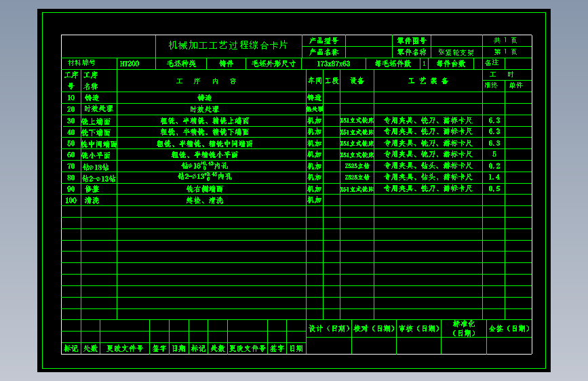This screenshot has height=381, width=588.
Task: Select the "每毛坯件数" label cell
Action: [393, 64]
